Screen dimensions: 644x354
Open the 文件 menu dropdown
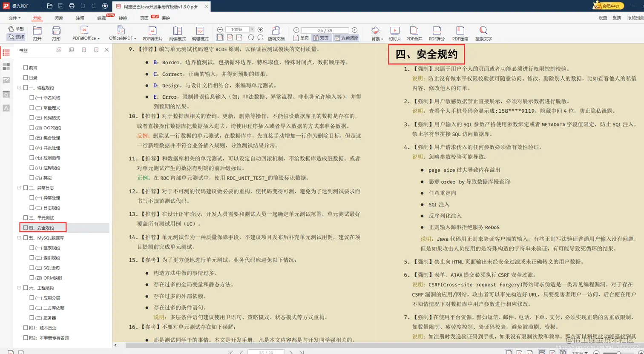click(14, 18)
